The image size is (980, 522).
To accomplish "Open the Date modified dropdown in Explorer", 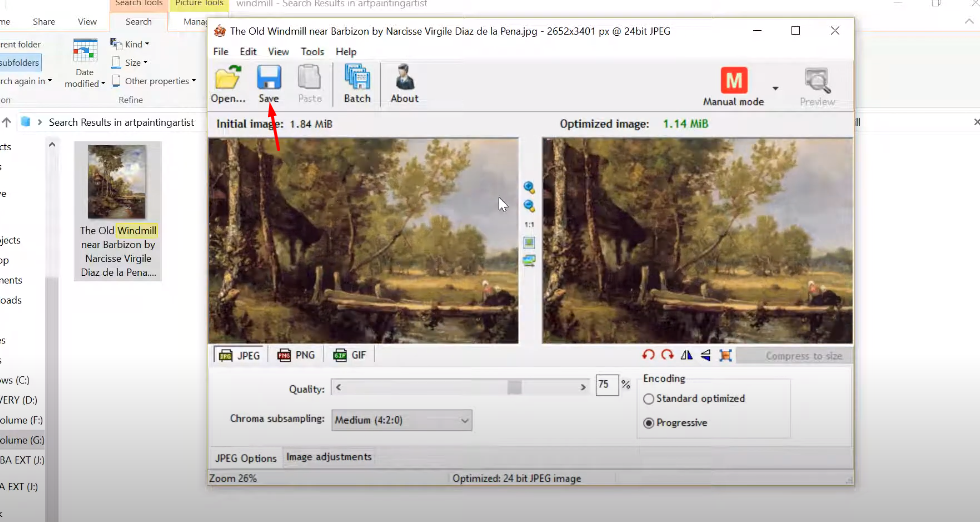I will tap(84, 64).
